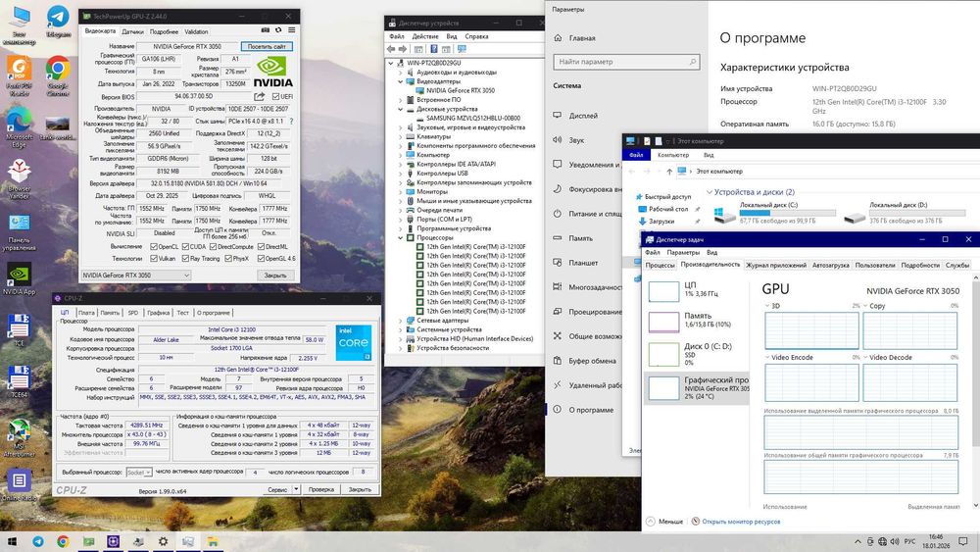Image resolution: width=980 pixels, height=552 pixels.
Task: Click the back arrow in Device Manager toolbar
Action: click(391, 49)
